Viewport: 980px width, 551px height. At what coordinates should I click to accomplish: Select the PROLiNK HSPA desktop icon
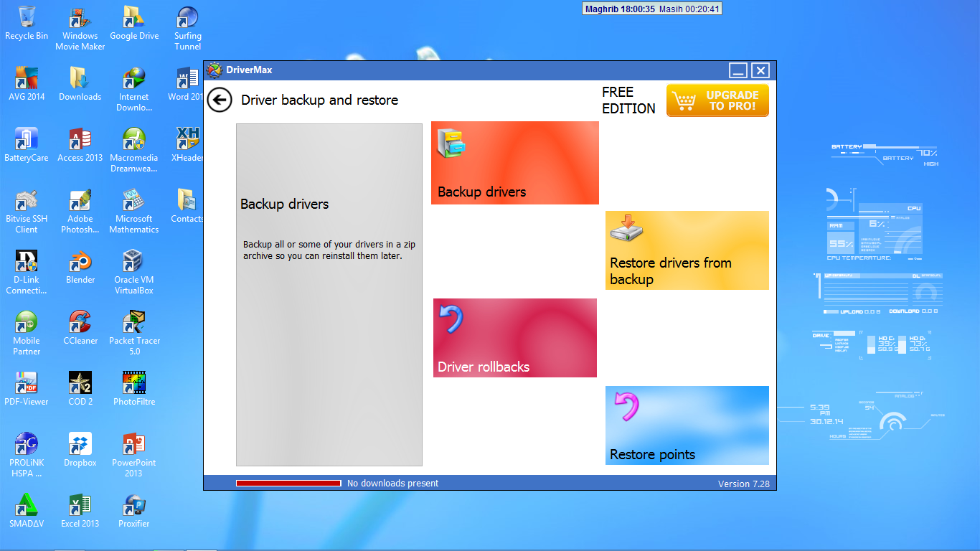[x=27, y=456]
